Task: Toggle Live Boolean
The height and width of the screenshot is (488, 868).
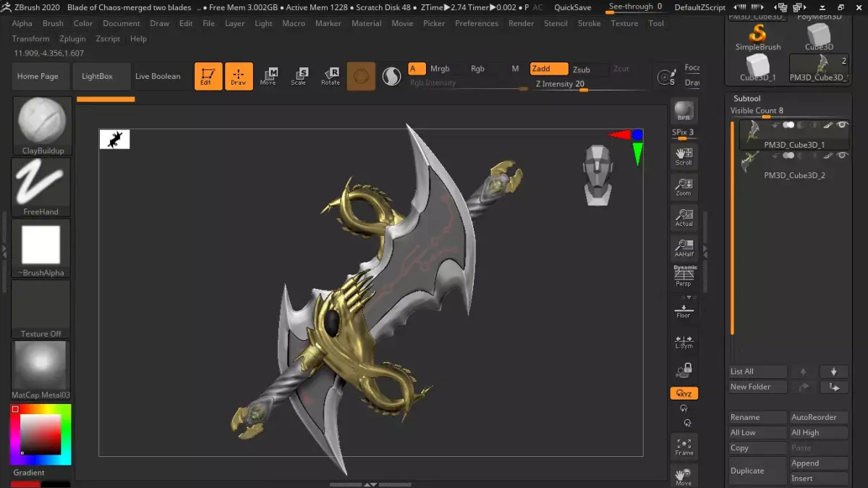Action: click(158, 76)
